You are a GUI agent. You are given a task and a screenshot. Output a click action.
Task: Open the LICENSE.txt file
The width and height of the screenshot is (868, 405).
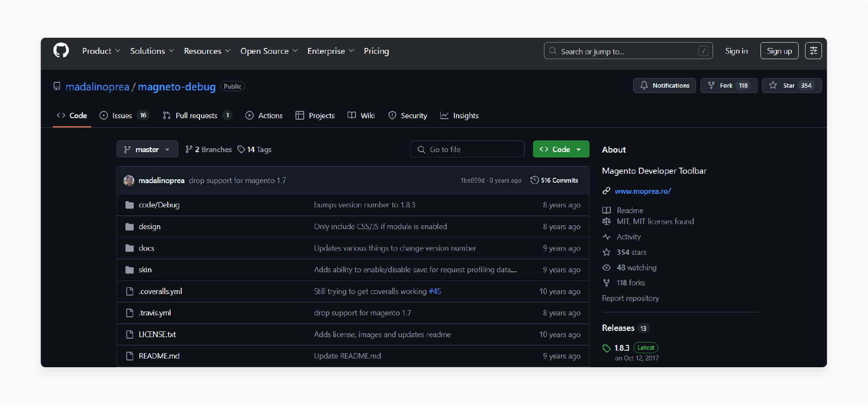point(157,334)
